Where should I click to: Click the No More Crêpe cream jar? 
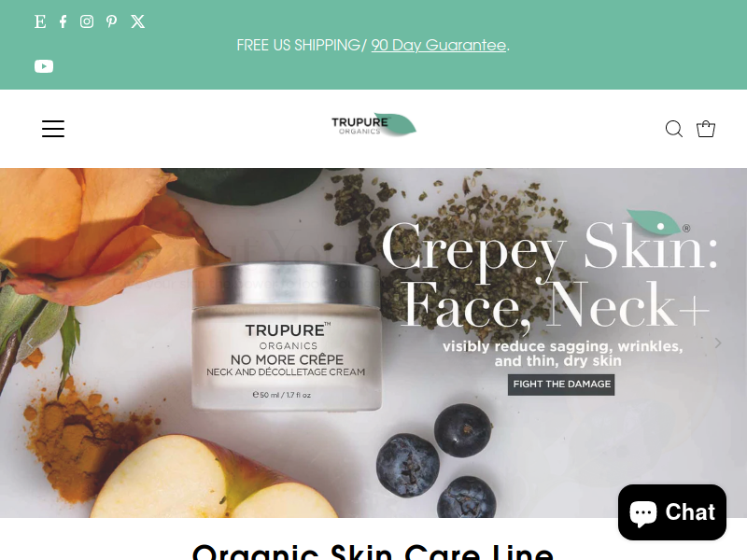(287, 336)
